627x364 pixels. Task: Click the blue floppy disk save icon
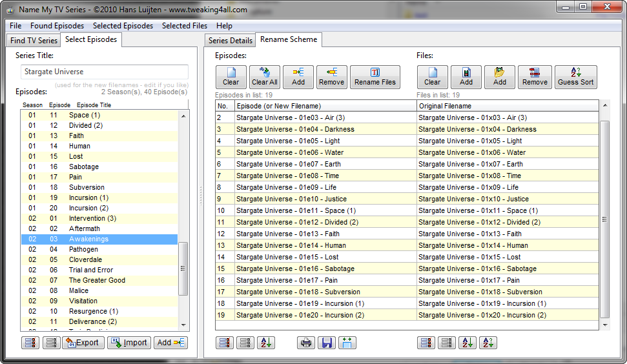click(327, 343)
